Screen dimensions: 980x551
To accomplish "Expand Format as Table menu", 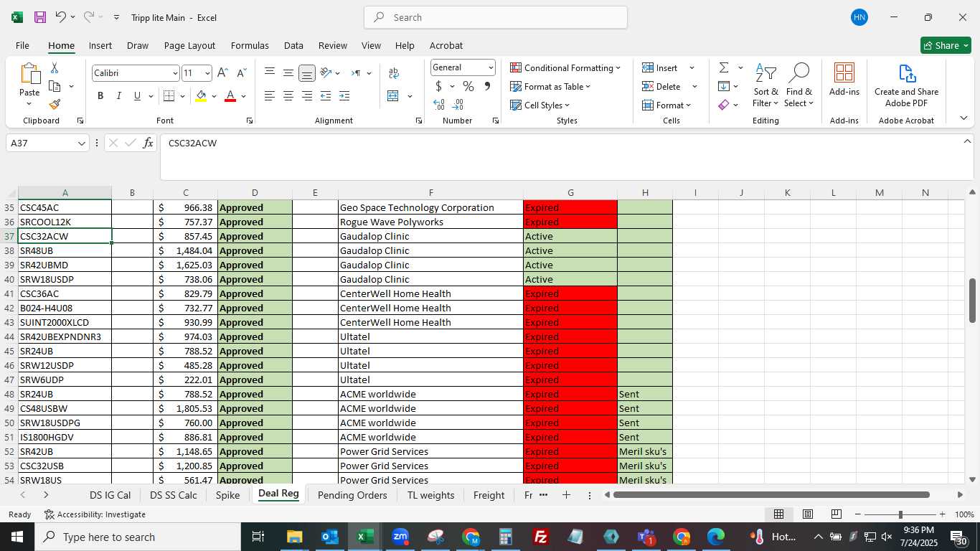I will (550, 86).
